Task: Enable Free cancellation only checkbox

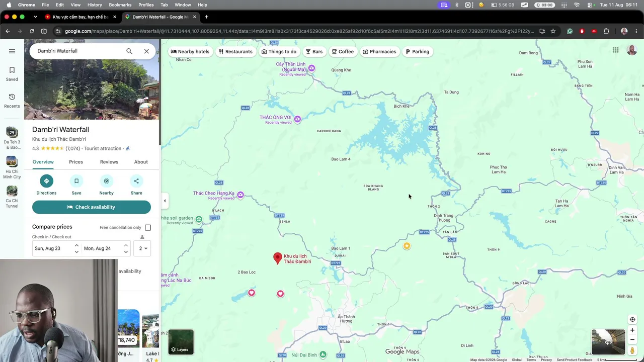Action: pos(148,228)
